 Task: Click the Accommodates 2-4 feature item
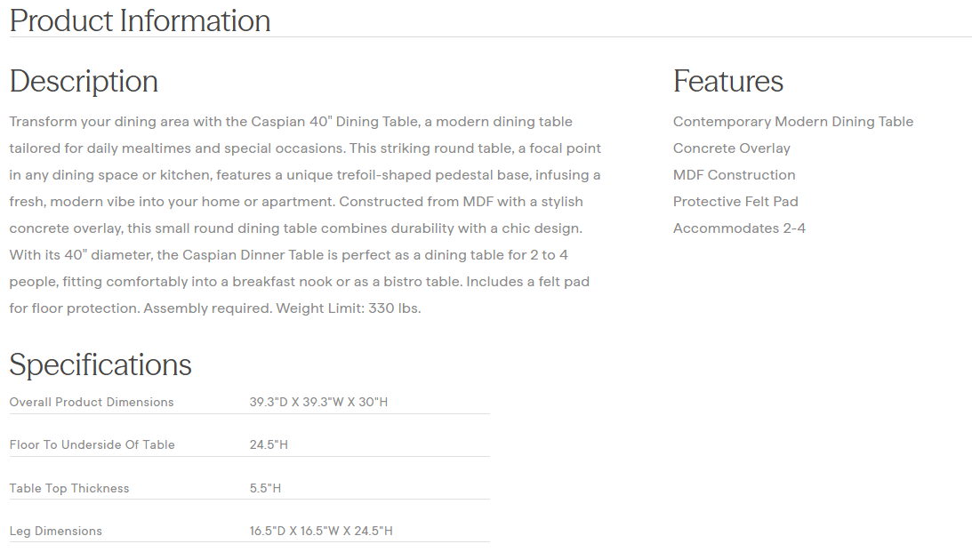[x=739, y=228]
